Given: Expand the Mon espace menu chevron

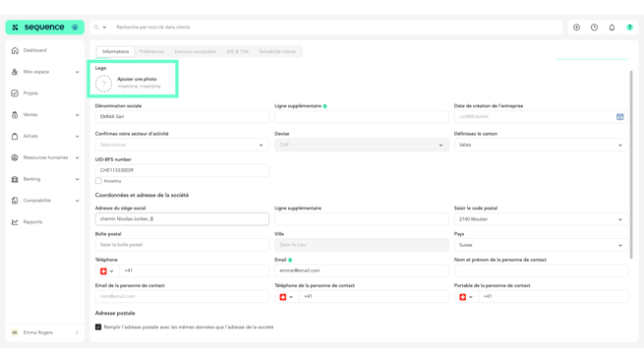Looking at the screenshot, I should 78,72.
